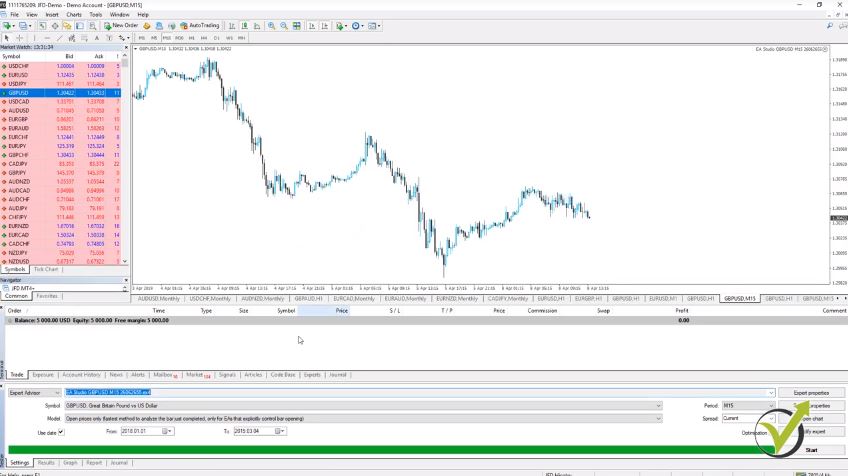The height and width of the screenshot is (476, 848).
Task: Click the Expert properties button
Action: coord(810,393)
